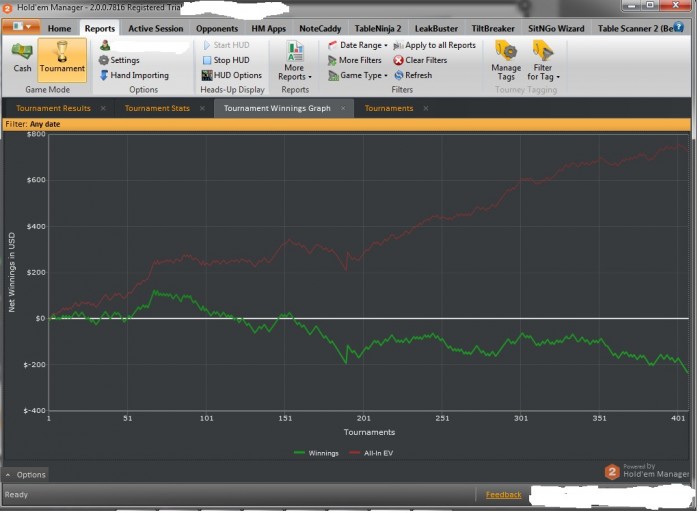
Task: Click Stop HUD
Action: pos(226,60)
